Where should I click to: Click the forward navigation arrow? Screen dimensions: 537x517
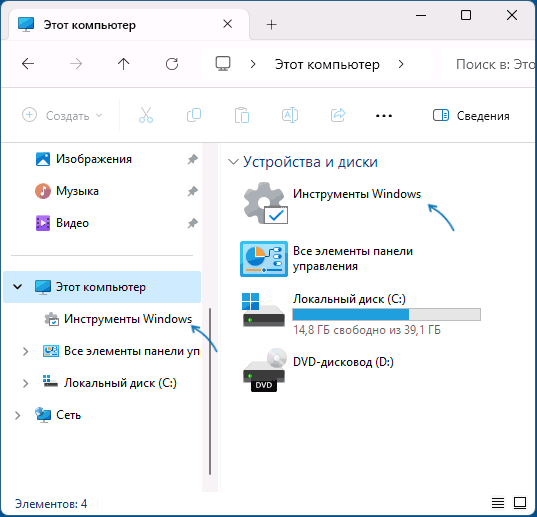76,64
